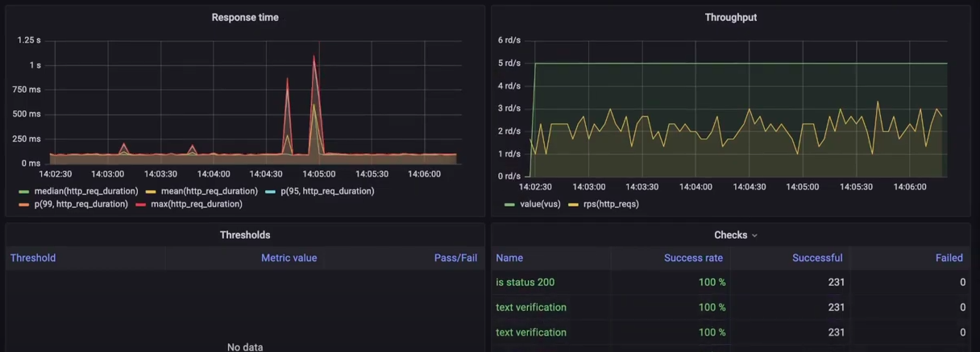Image resolution: width=980 pixels, height=352 pixels.
Task: Expand the Checks panel chevron menu
Action: tap(754, 235)
